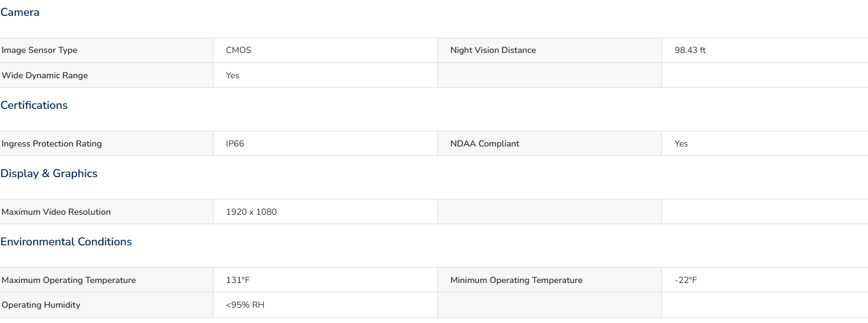Click the IP66 value cell
This screenshot has width=868, height=323.
coord(325,144)
